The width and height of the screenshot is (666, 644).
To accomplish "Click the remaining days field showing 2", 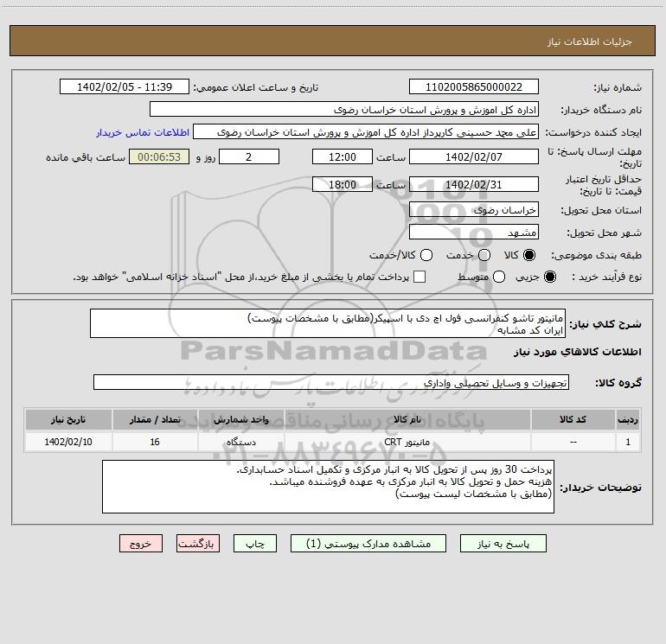I will click(249, 156).
